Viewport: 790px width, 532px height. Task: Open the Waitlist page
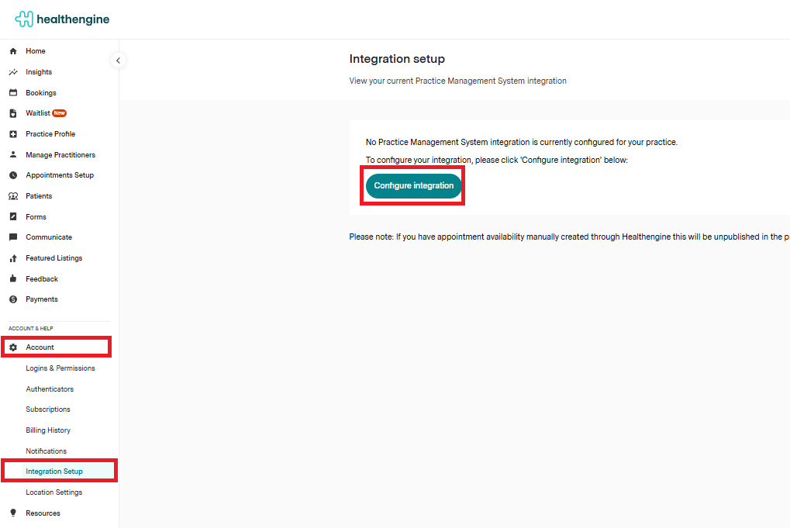pos(38,113)
